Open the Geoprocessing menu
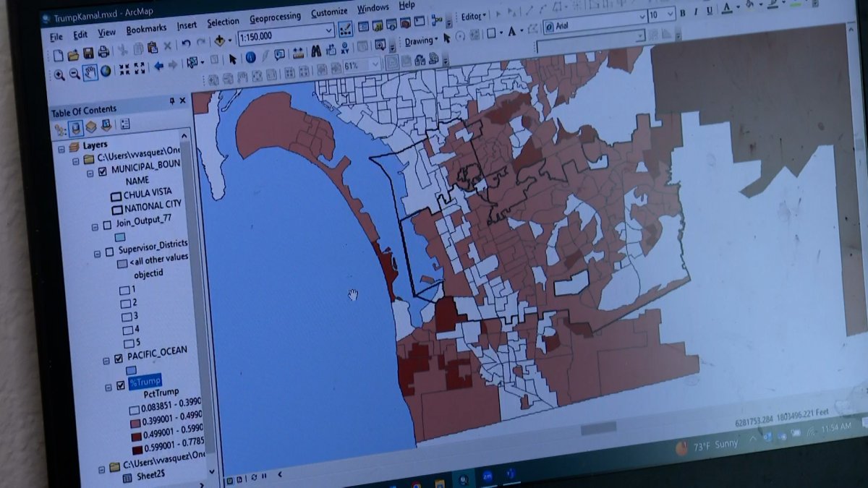The height and width of the screenshot is (488, 868). point(275,18)
